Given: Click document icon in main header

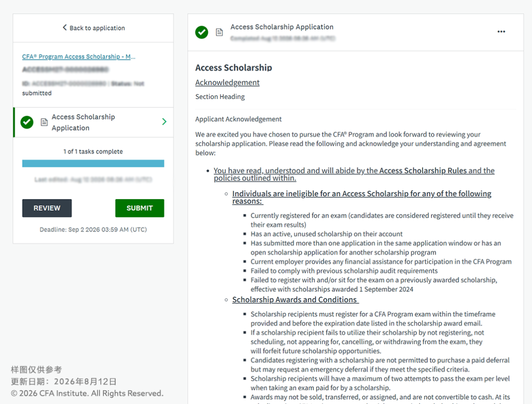Looking at the screenshot, I should point(220,32).
